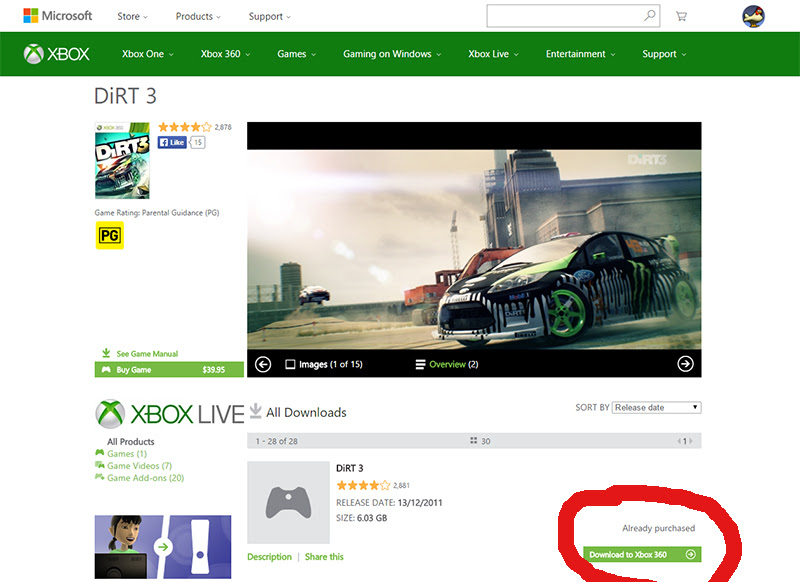Viewport: 800px width, 582px height.
Task: Expand the Xbox One menu
Action: (147, 54)
